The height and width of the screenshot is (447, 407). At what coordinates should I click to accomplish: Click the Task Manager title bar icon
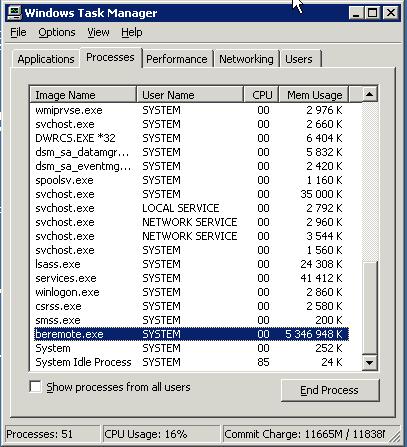pos(15,13)
